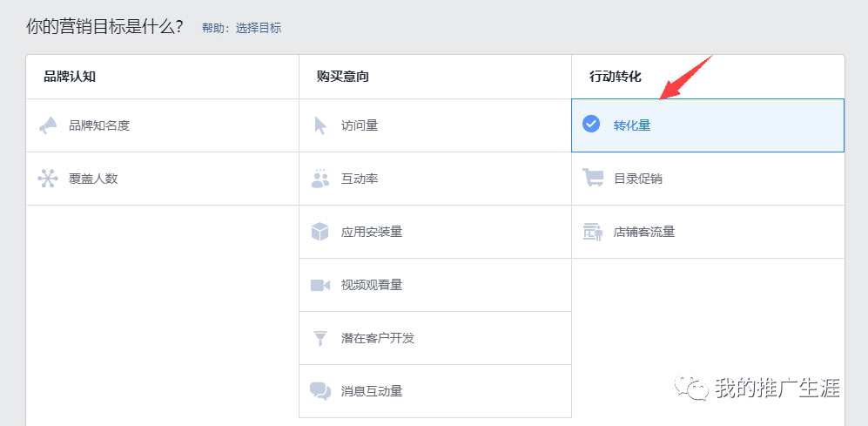868x426 pixels.
Task: Toggle the blue checkmark on 转化量
Action: pos(591,125)
